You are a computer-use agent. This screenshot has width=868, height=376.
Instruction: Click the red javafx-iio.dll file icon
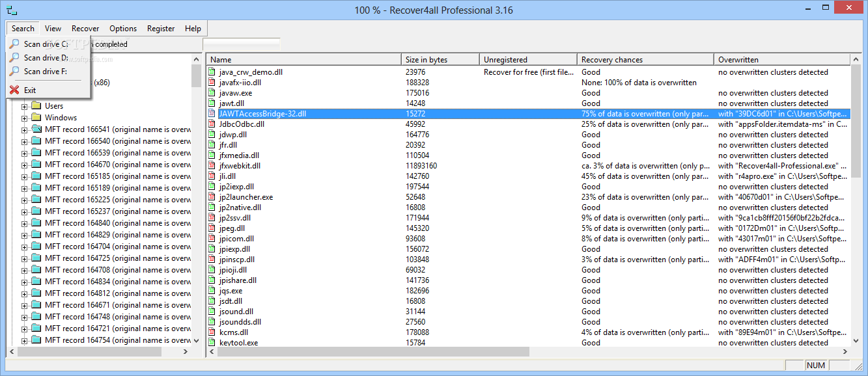pos(211,83)
